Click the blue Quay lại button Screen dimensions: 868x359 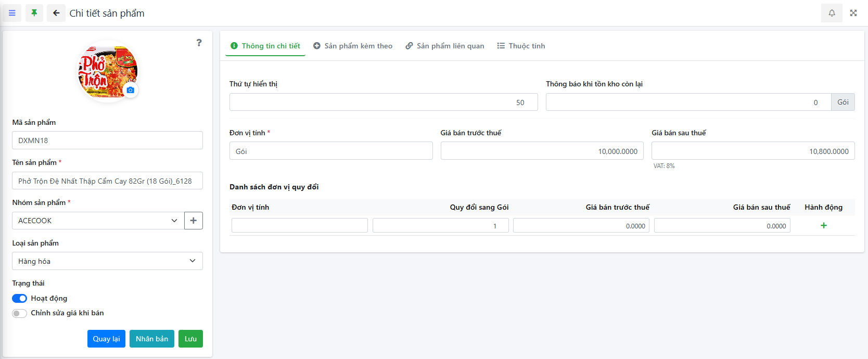[x=106, y=339]
